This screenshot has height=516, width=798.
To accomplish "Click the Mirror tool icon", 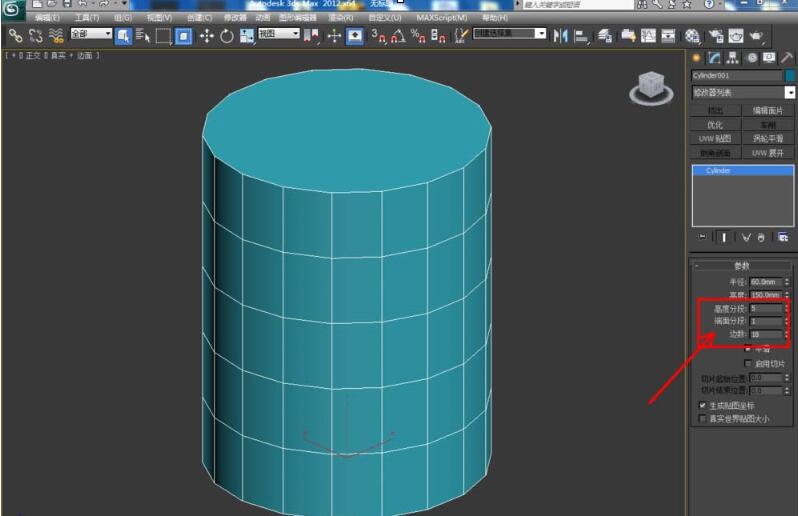I will [560, 36].
